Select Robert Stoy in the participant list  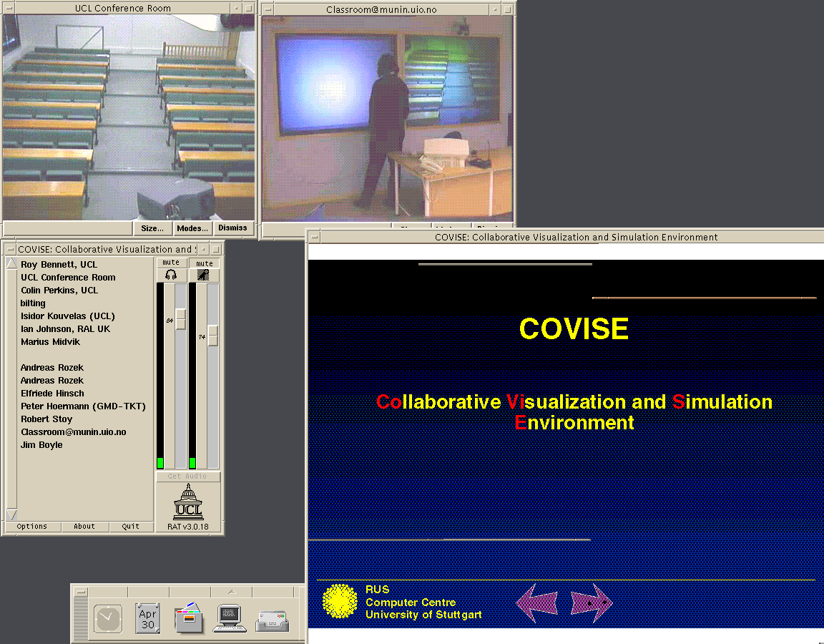coord(46,419)
